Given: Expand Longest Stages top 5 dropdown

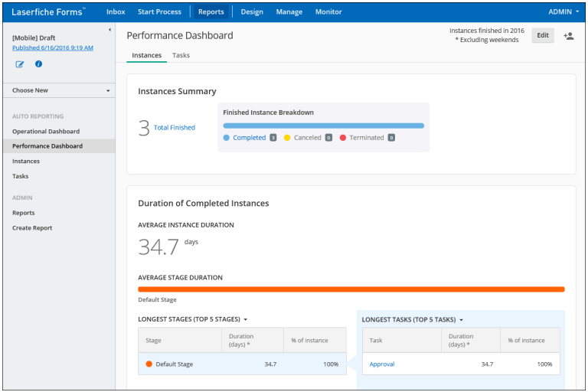Looking at the screenshot, I should 246,319.
